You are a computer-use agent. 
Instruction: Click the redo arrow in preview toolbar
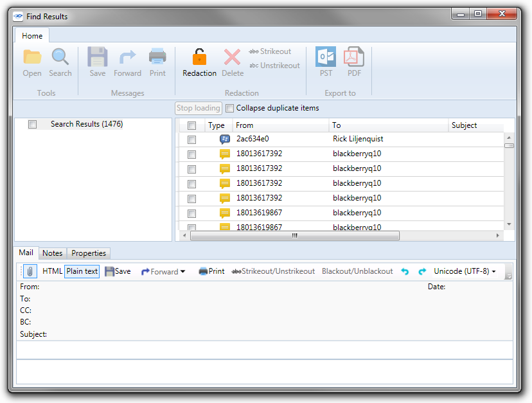(422, 272)
